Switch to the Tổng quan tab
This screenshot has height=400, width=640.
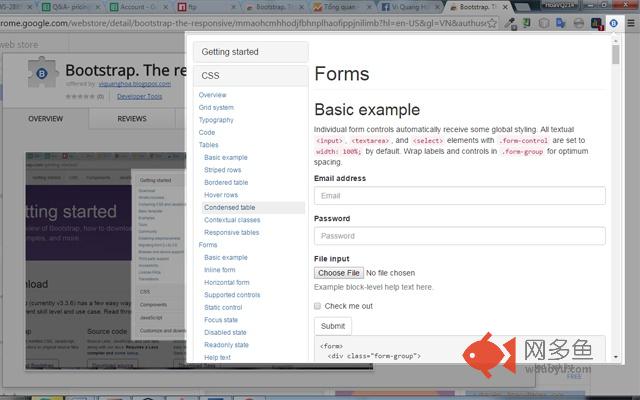(x=343, y=7)
